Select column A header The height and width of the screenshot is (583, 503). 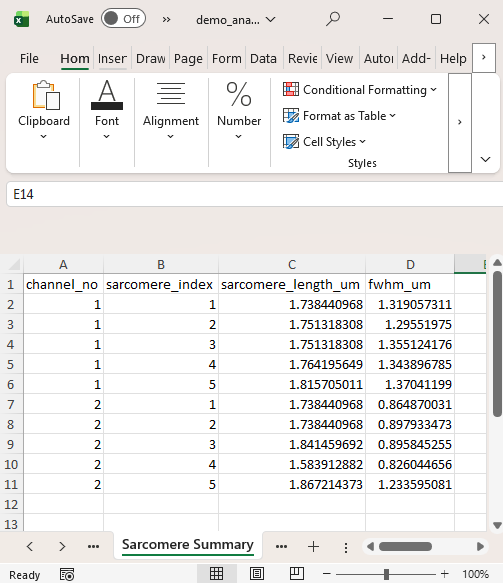click(x=63, y=264)
